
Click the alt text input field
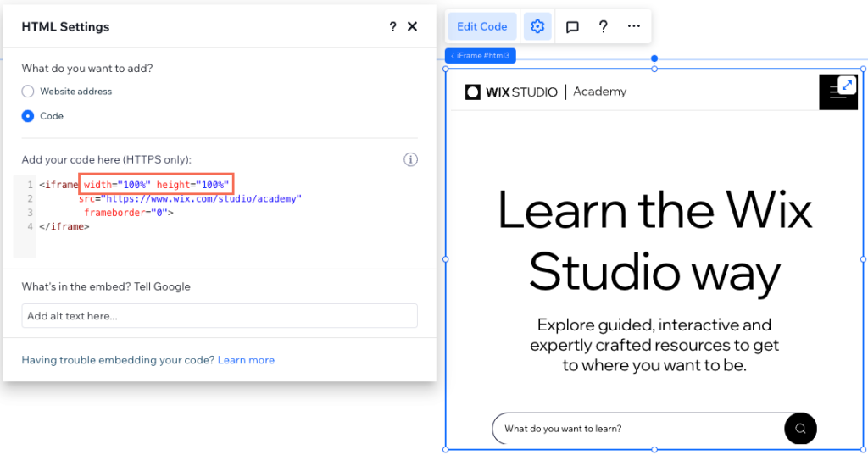(x=220, y=316)
